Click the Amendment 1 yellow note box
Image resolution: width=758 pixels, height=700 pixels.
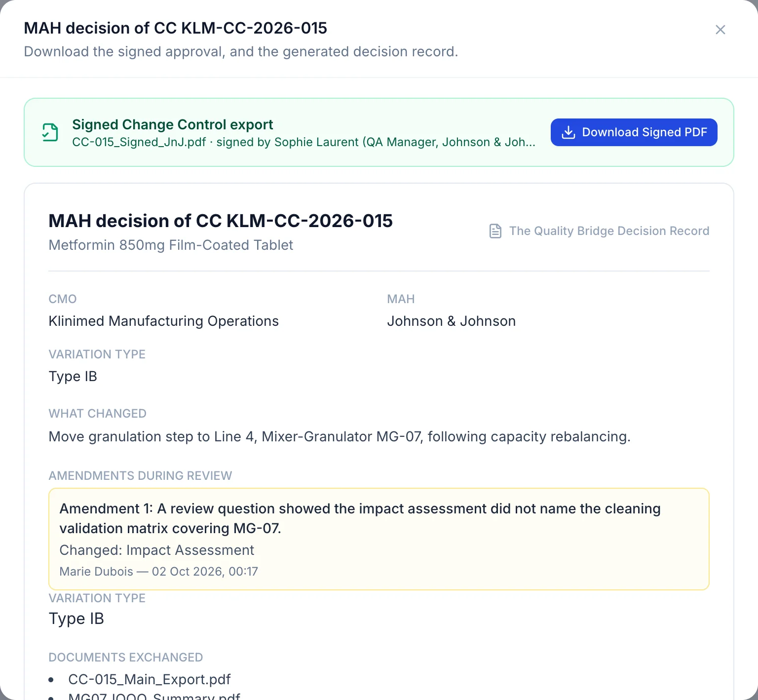tap(379, 539)
